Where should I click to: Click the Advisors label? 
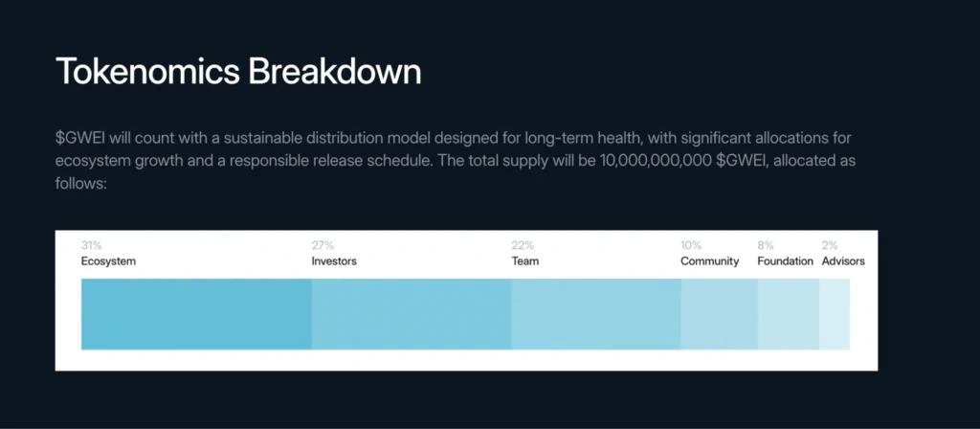pyautogui.click(x=843, y=261)
